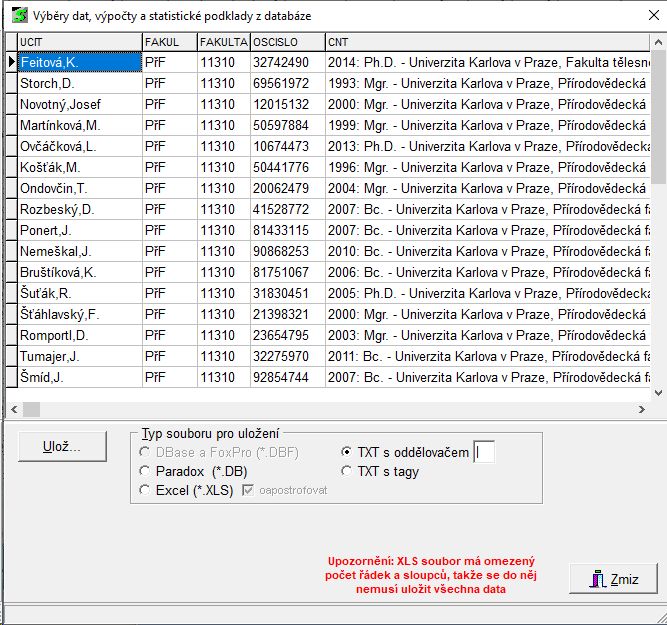Click the CNT column header
This screenshot has height=625, width=667.
click(488, 41)
